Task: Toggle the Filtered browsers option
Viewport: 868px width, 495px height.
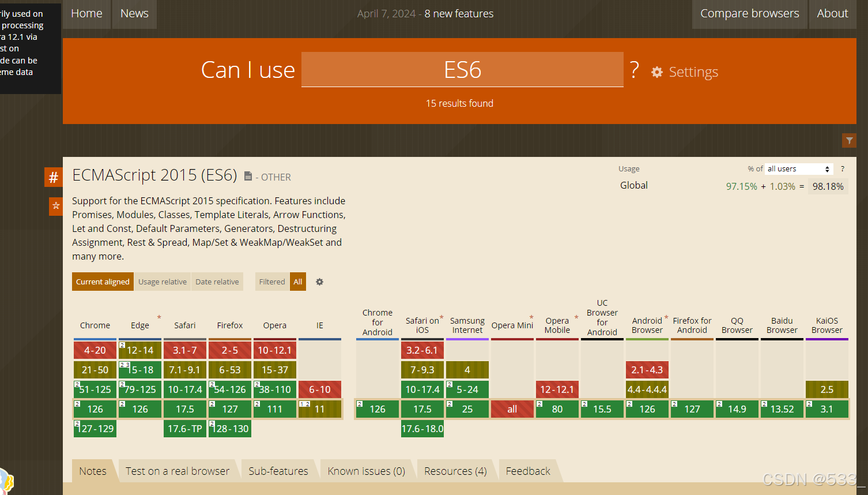Action: pos(271,282)
